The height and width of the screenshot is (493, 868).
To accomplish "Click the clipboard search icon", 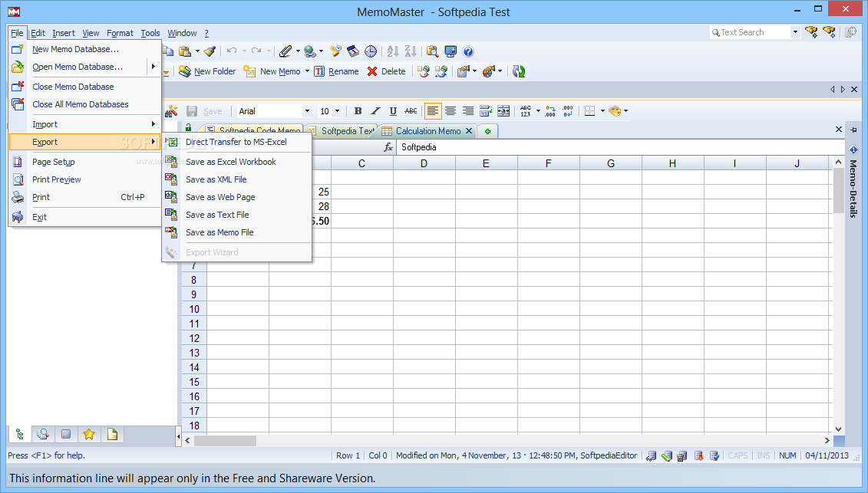I will (x=433, y=51).
